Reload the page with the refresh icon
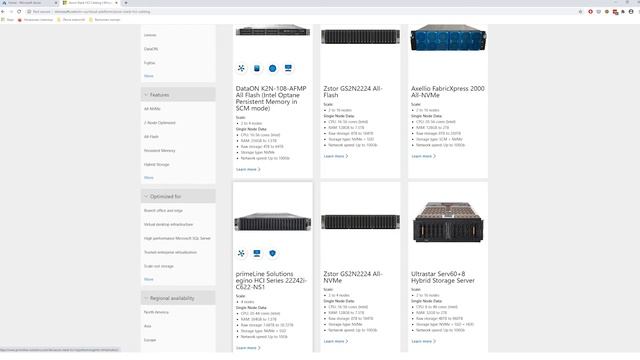Viewport: 640px width, 360px height. (19, 12)
